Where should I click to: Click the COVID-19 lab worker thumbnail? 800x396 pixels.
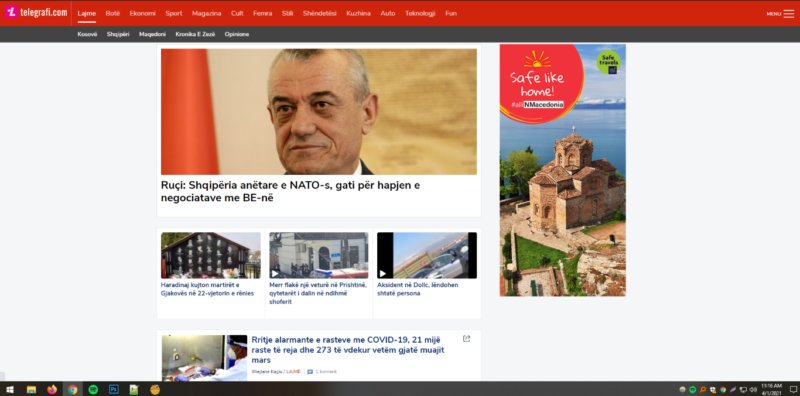[x=205, y=358]
